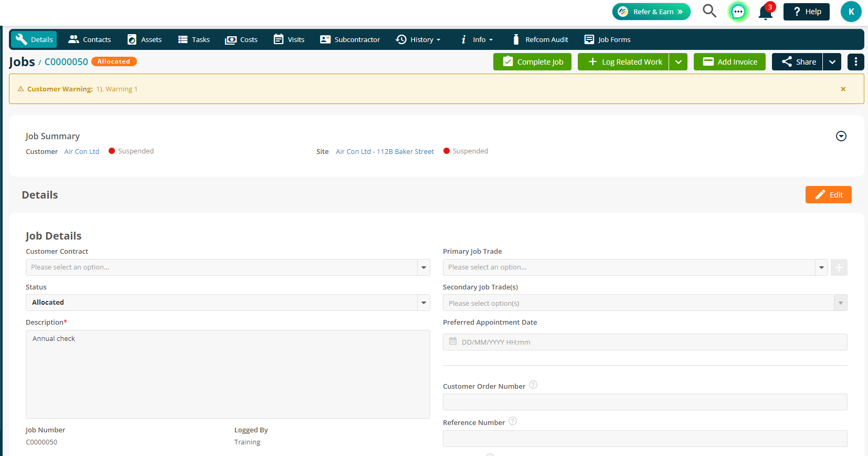Switch to the Contacts tab

point(90,39)
